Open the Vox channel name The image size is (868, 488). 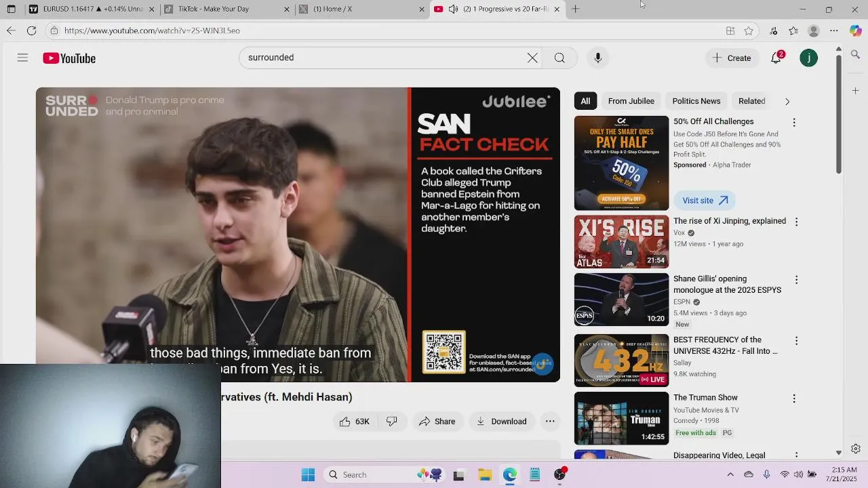coord(679,232)
